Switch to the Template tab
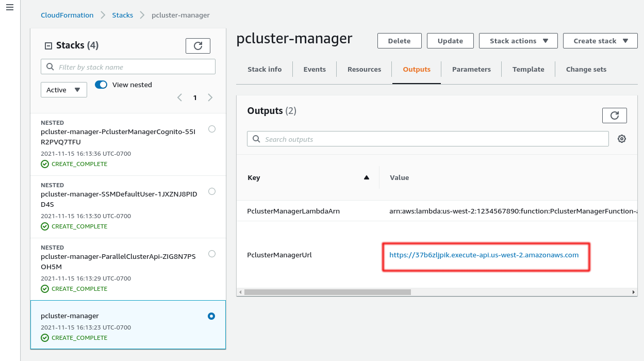This screenshot has width=644, height=361. 528,69
